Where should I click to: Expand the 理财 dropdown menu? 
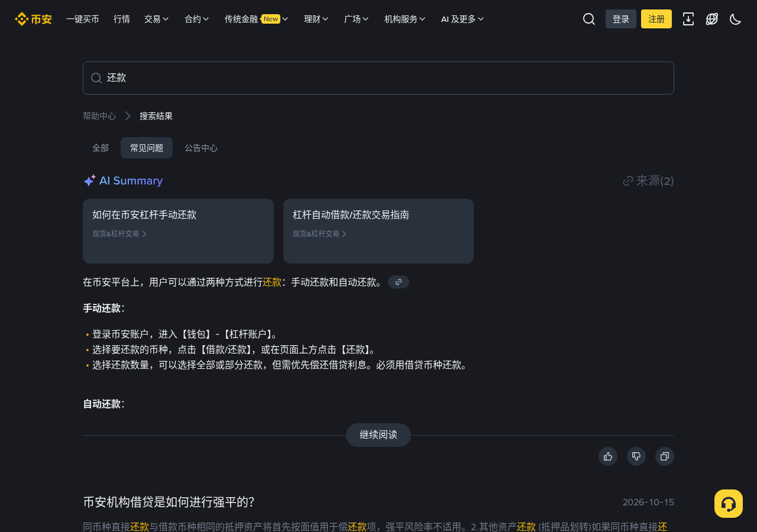(316, 19)
